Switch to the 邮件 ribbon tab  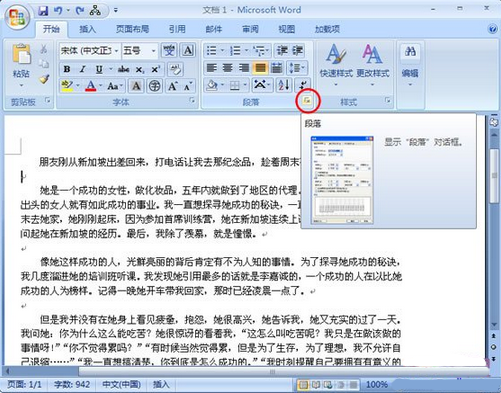(214, 29)
